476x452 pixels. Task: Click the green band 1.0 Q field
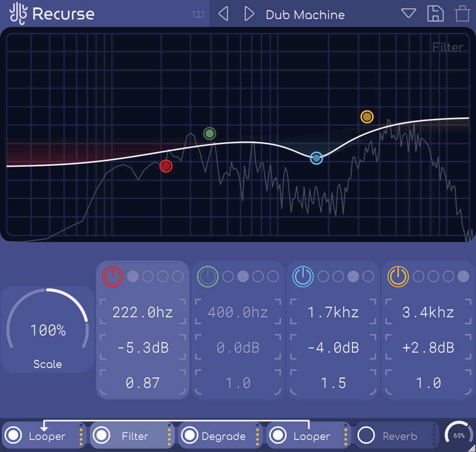pyautogui.click(x=238, y=383)
